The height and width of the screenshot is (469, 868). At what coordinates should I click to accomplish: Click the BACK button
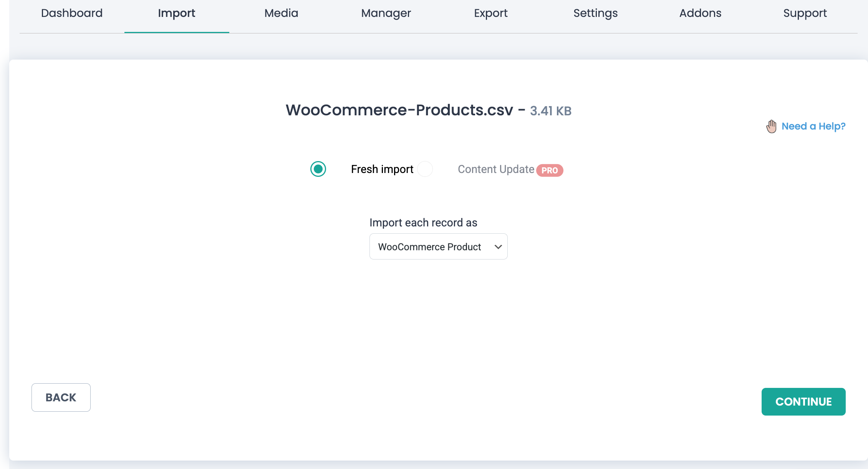61,397
